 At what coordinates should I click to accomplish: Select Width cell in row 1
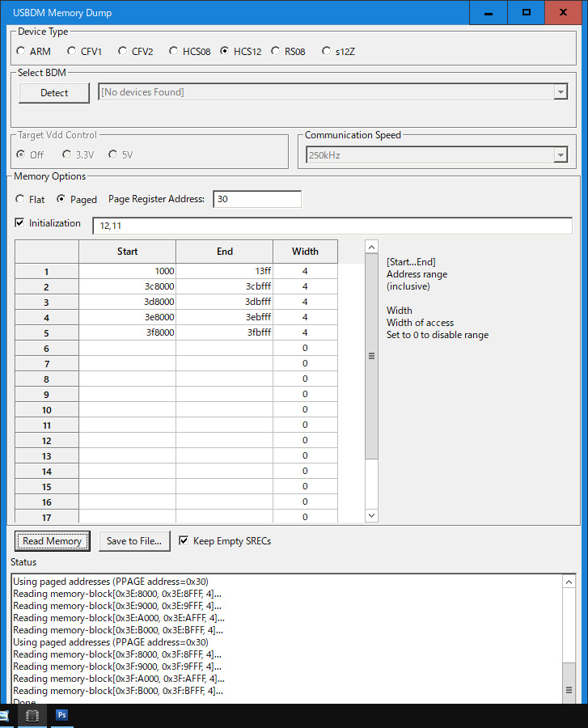coord(305,271)
